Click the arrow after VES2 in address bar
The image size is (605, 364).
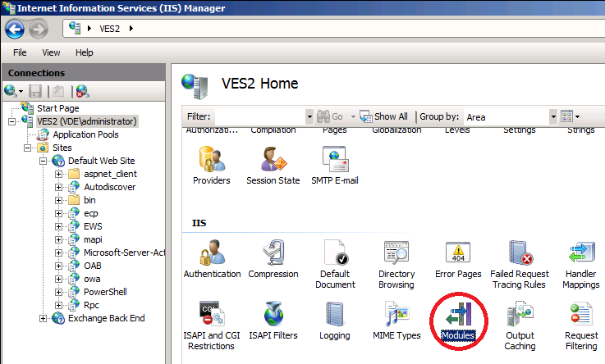(131, 28)
